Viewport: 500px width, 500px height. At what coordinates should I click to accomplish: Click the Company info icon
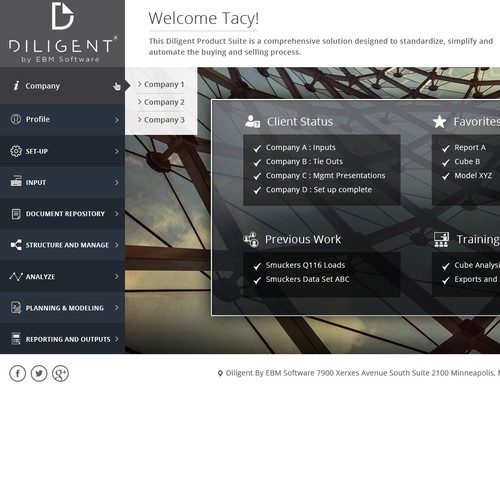(16, 86)
